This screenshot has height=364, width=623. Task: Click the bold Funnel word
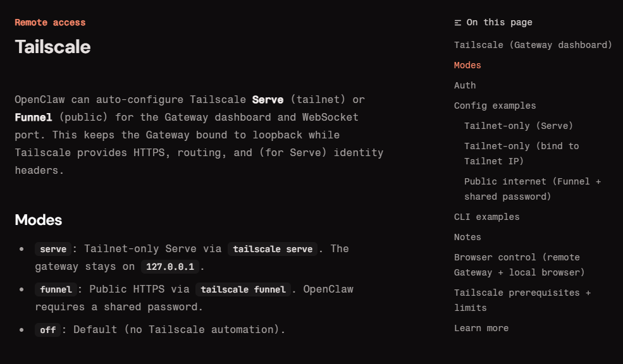(34, 118)
